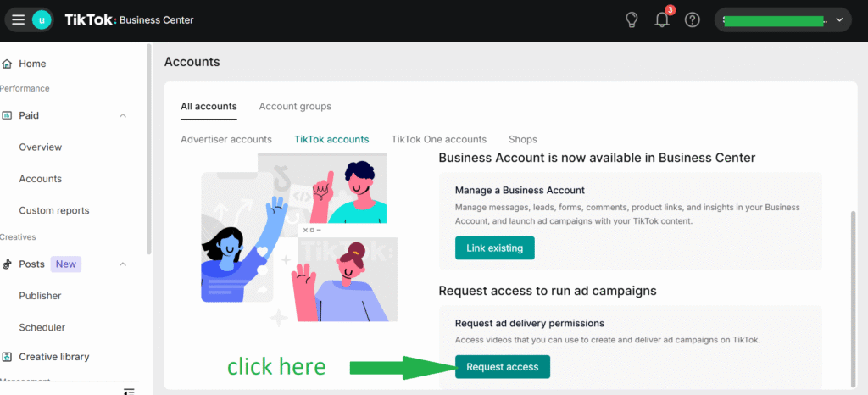This screenshot has height=395, width=868.
Task: Open Custom reports in sidebar
Action: 54,210
